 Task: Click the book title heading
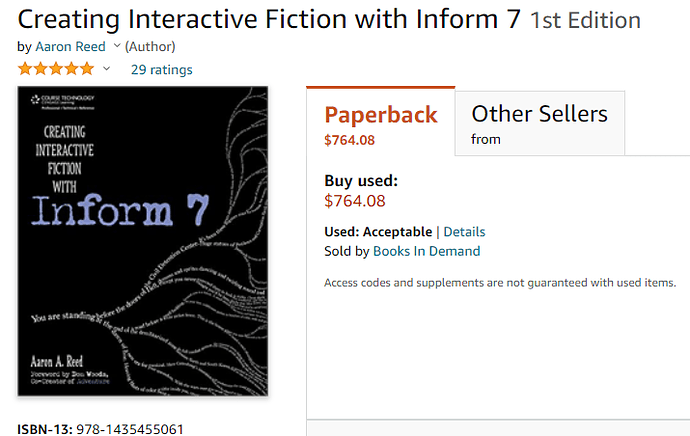coord(269,19)
